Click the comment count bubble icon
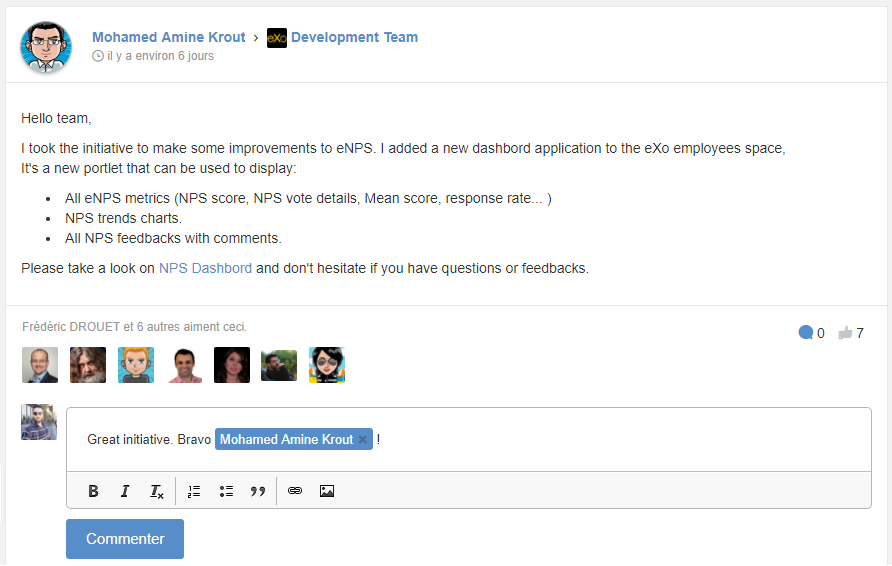Viewport: 892px width, 566px height. [x=805, y=332]
